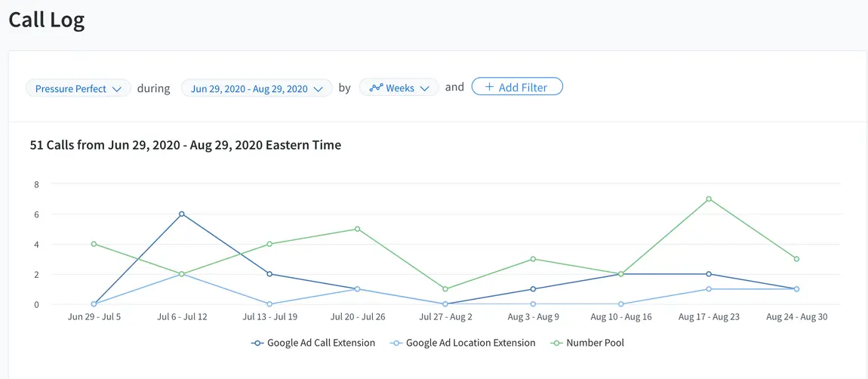Select Google Ad Call Extension point at Aug 3 - Aug 9
This screenshot has width=868, height=379.
(x=533, y=288)
